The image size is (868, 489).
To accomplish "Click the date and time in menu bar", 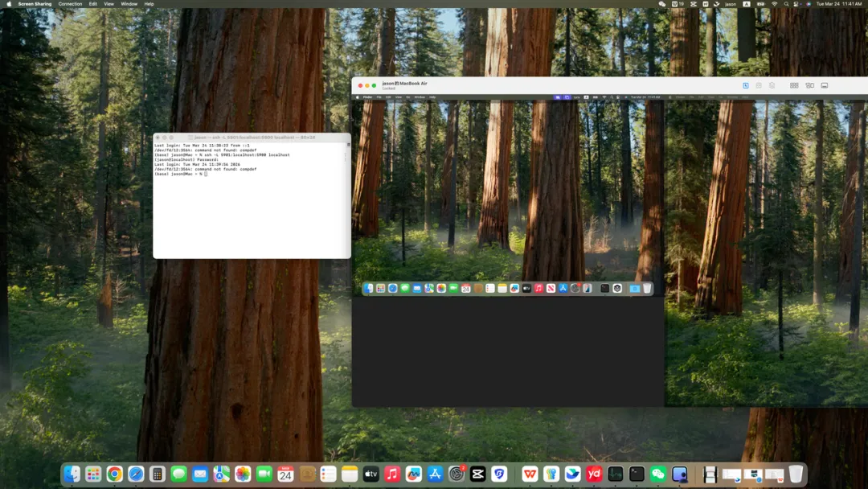I will [x=838, y=4].
